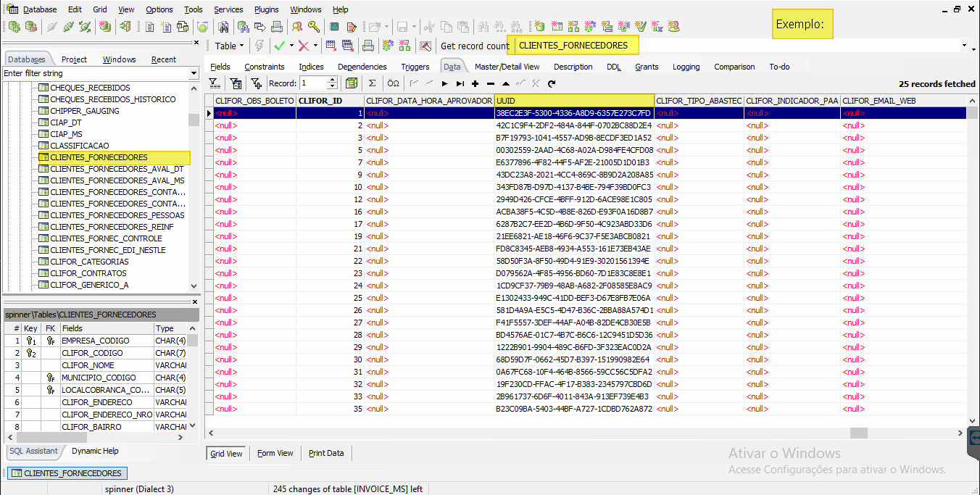Select CLIENTES_FORNECEDORES_REINF table in tree
This screenshot has height=495, width=980.
(112, 227)
